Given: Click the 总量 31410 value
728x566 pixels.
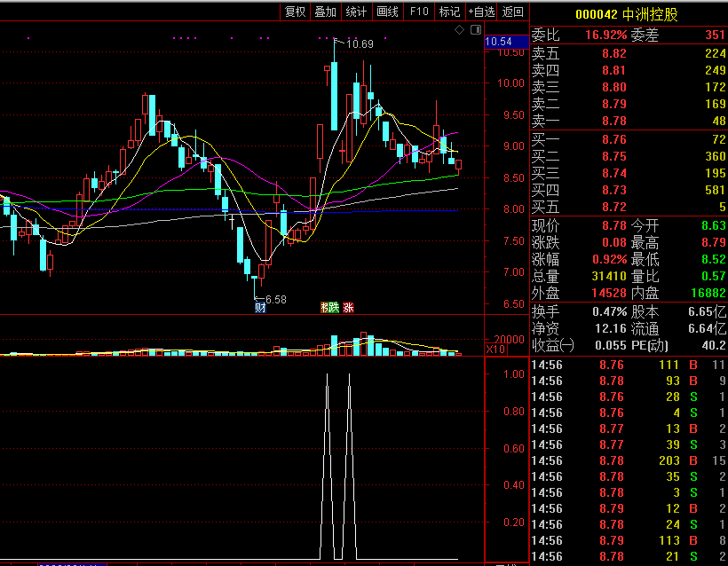Looking at the screenshot, I should point(609,277).
